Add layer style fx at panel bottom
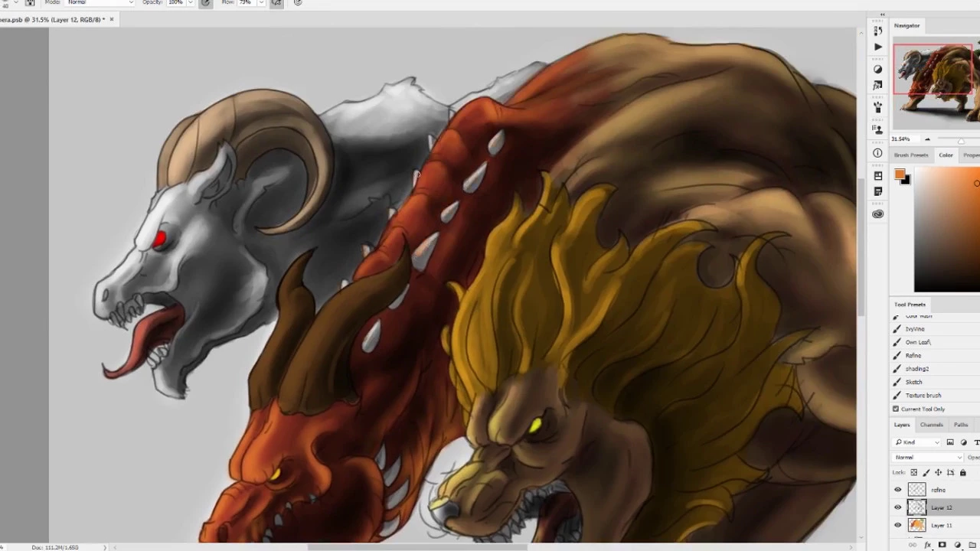 coord(928,546)
